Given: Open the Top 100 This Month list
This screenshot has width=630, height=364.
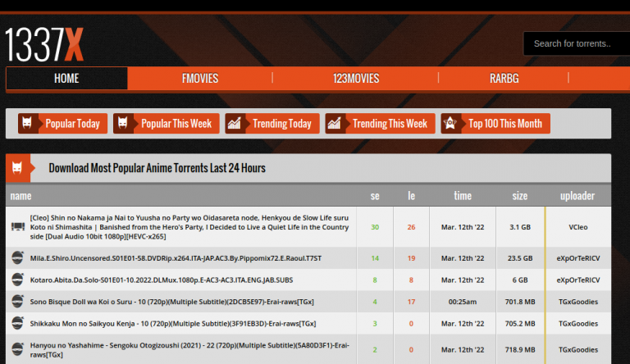Looking at the screenshot, I should coord(504,124).
